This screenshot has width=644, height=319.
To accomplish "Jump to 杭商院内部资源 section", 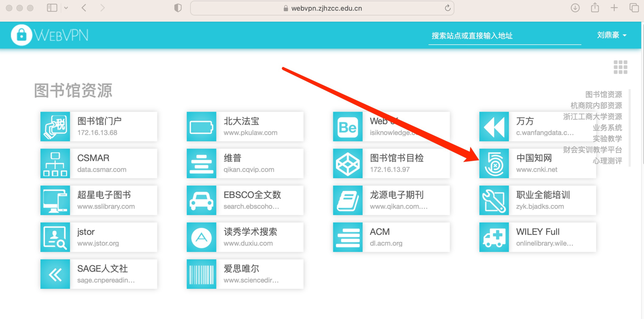I will (x=596, y=105).
